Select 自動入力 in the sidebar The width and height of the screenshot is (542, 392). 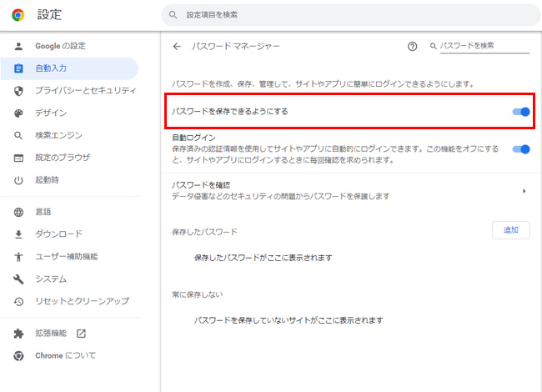pyautogui.click(x=70, y=68)
